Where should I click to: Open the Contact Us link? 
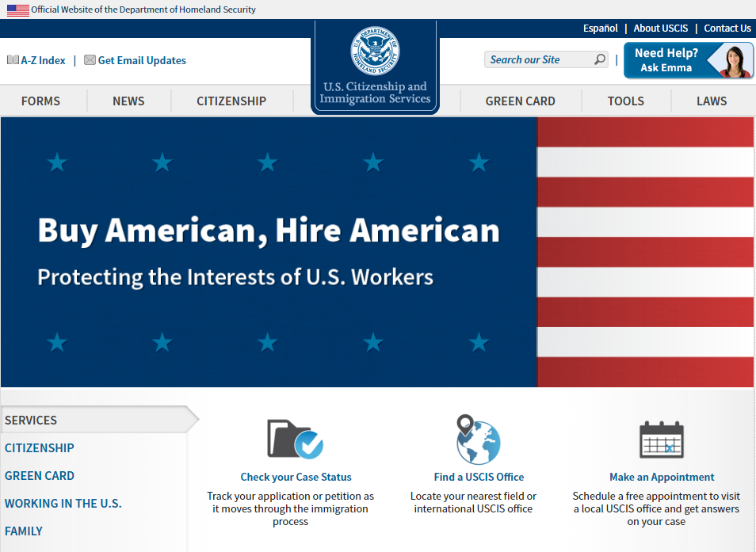pos(727,29)
